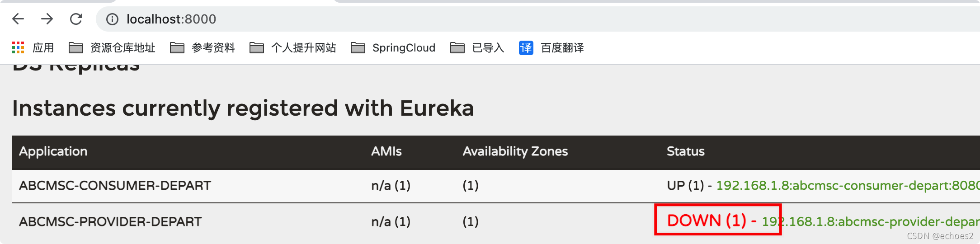Open the 参考资料 bookmark folder
This screenshot has height=244, width=980.
202,47
